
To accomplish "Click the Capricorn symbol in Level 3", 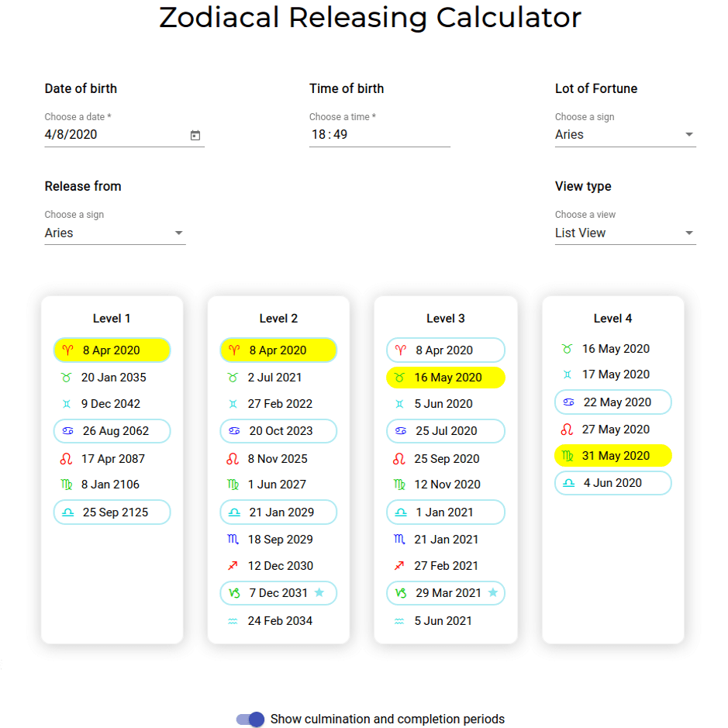I will click(x=400, y=593).
